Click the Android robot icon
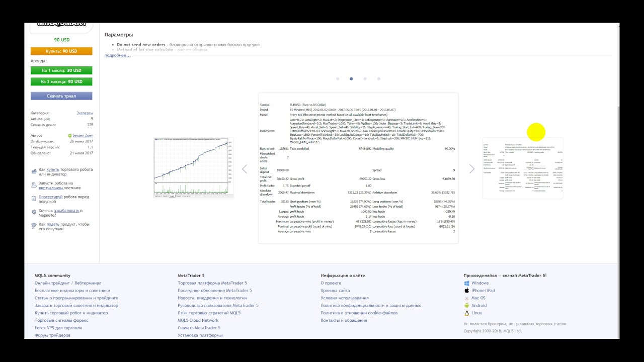This screenshot has width=644, height=362. click(466, 305)
